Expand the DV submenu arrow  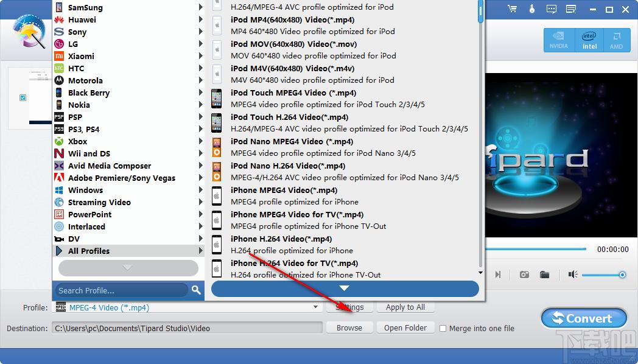[201, 239]
